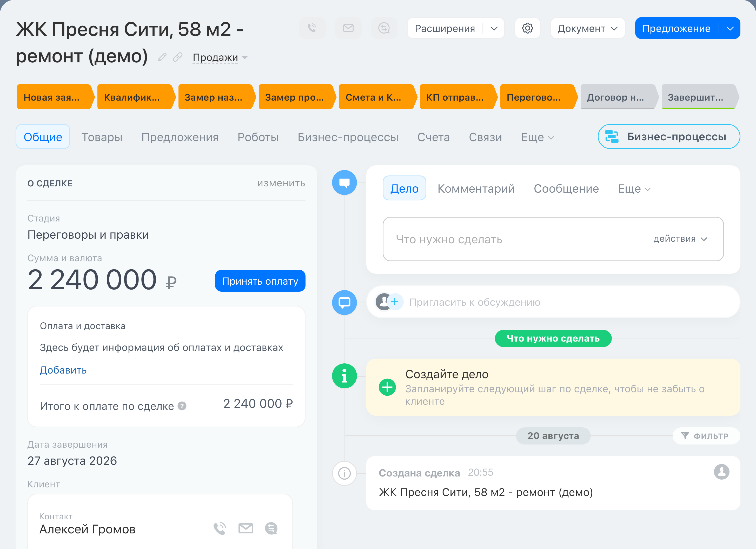Viewport: 756px width, 549px height.
Task: Click Принять оплату button
Action: coord(260,281)
